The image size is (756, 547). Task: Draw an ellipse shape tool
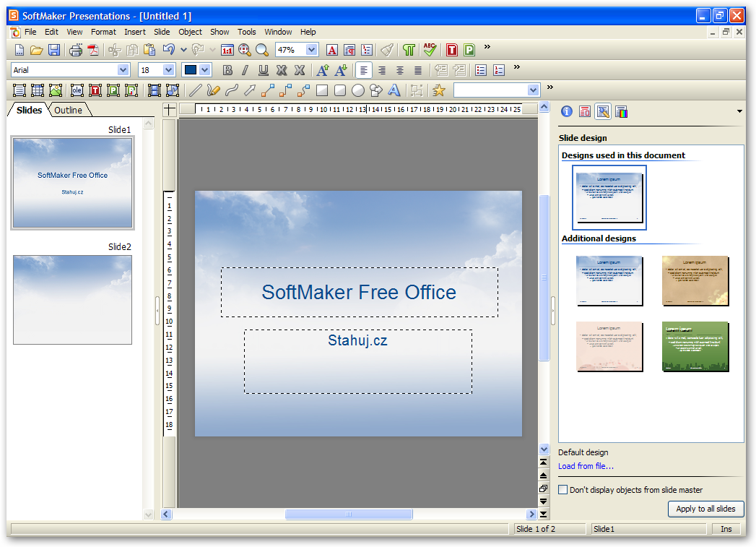point(357,90)
